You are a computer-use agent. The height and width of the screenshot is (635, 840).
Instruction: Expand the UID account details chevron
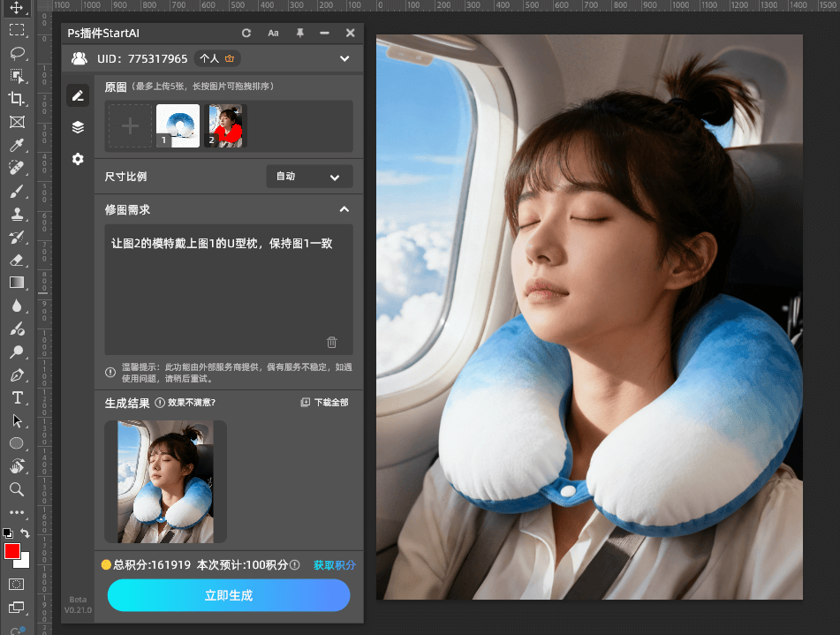point(344,58)
